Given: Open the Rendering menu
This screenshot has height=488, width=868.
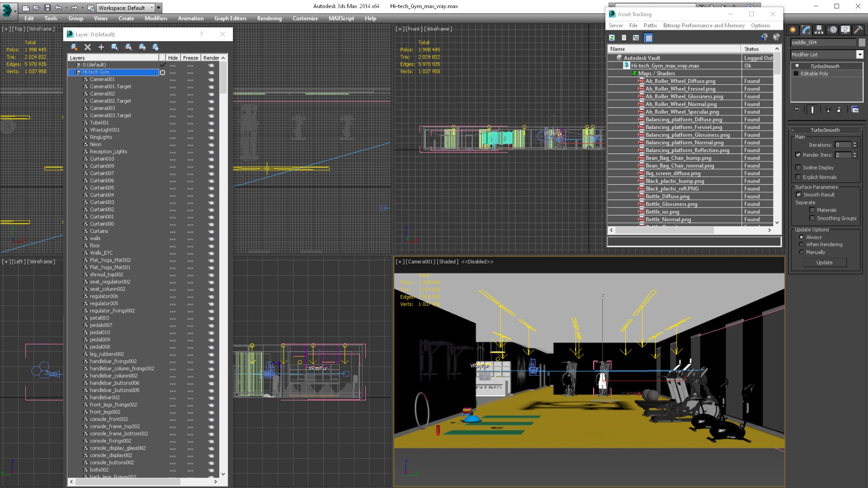Looking at the screenshot, I should 269,19.
